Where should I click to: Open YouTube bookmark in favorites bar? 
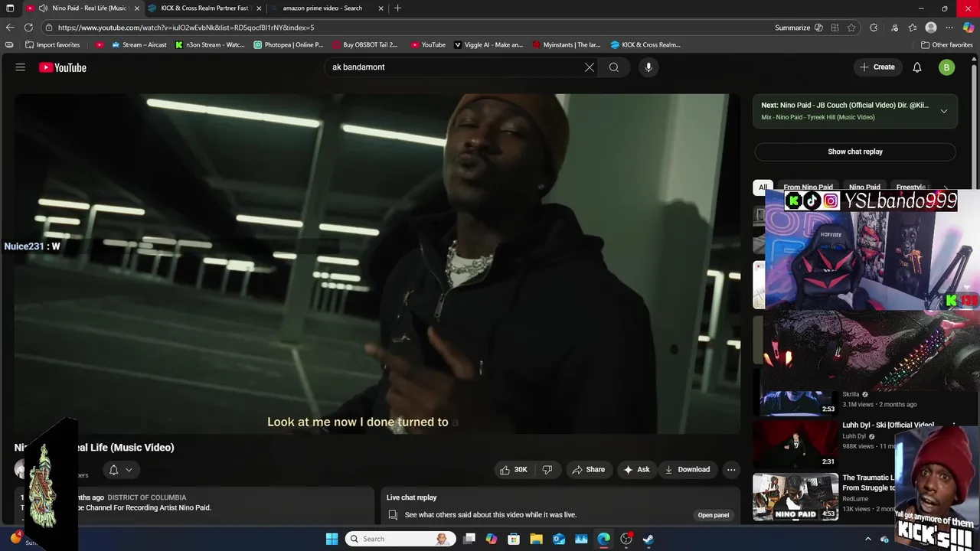428,45
